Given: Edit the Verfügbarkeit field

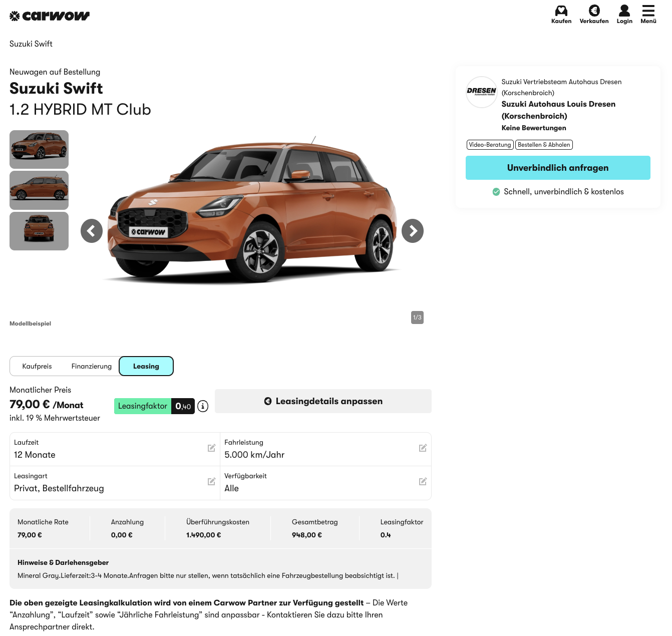Looking at the screenshot, I should [423, 482].
